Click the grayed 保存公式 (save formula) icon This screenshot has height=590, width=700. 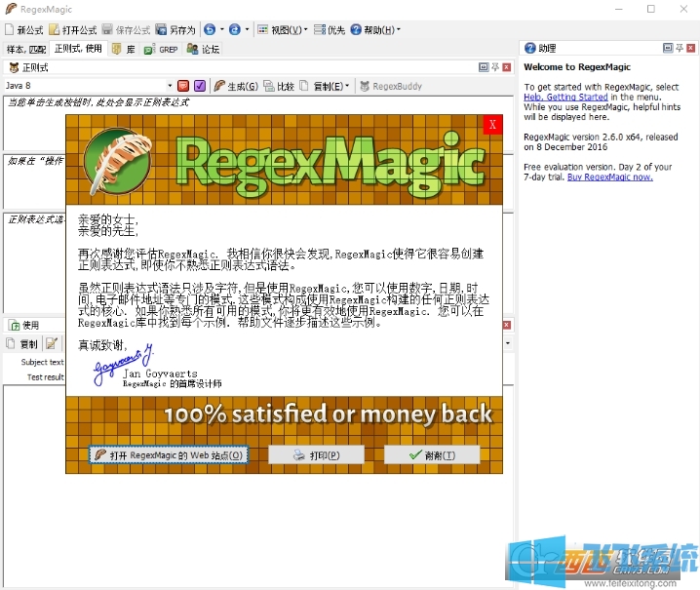126,30
